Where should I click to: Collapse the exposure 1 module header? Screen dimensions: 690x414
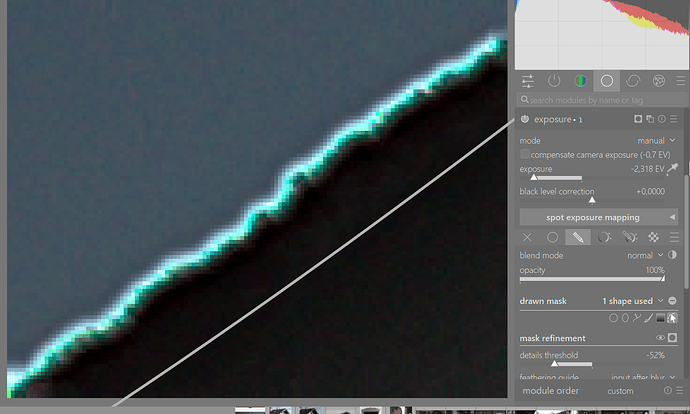point(558,119)
